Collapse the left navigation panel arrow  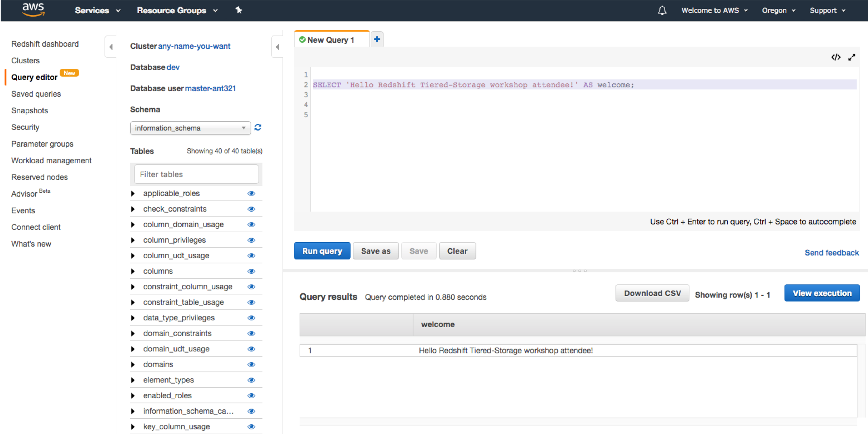coord(111,47)
